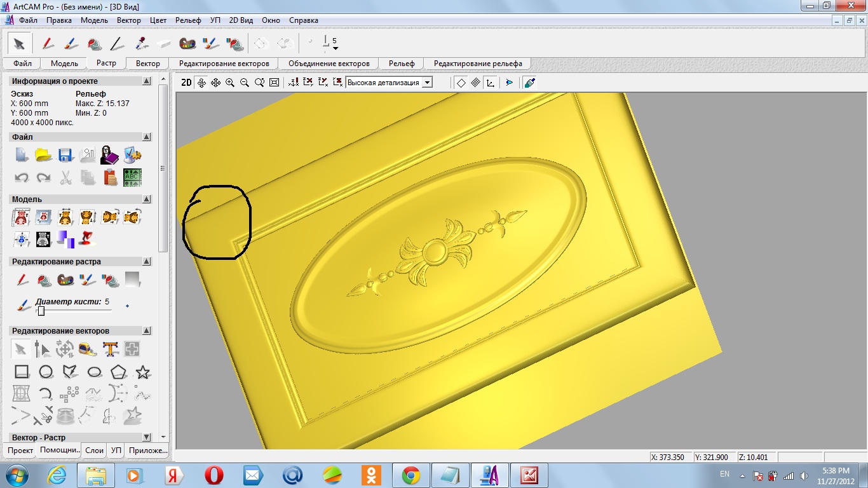Collapse the Модель panel section
The image size is (868, 488).
click(147, 200)
